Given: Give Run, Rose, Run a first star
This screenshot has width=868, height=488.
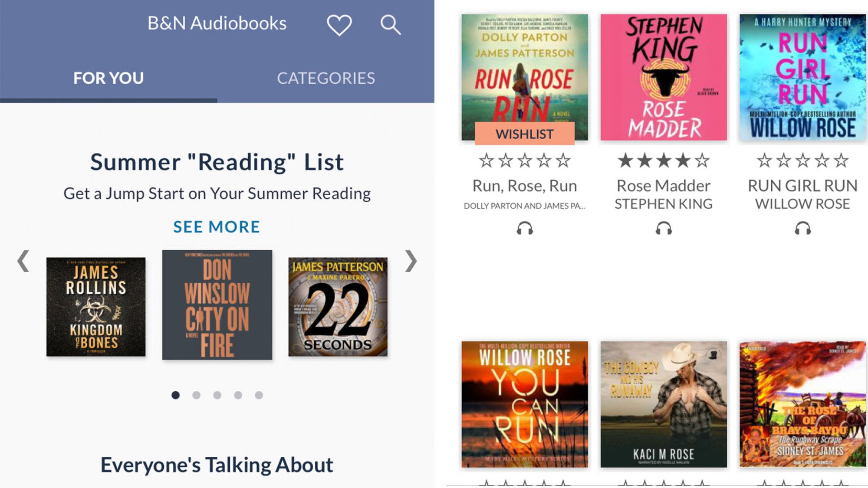Looking at the screenshot, I should click(486, 161).
